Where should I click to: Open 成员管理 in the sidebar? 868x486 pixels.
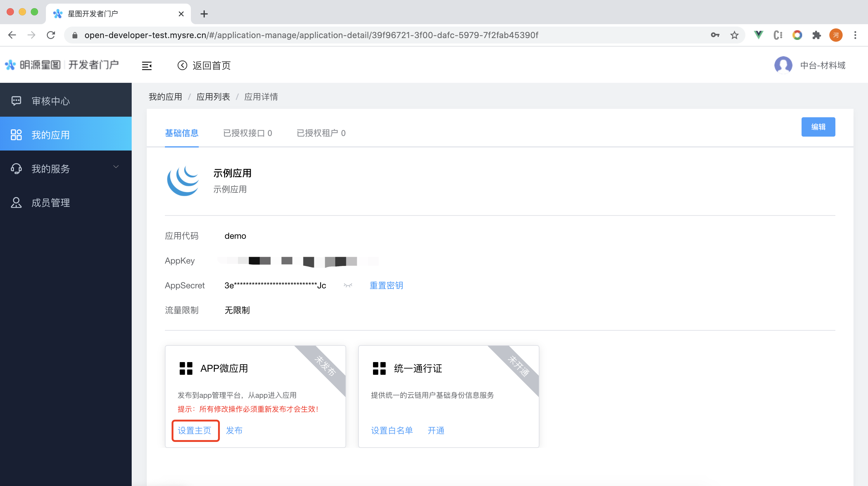point(50,202)
